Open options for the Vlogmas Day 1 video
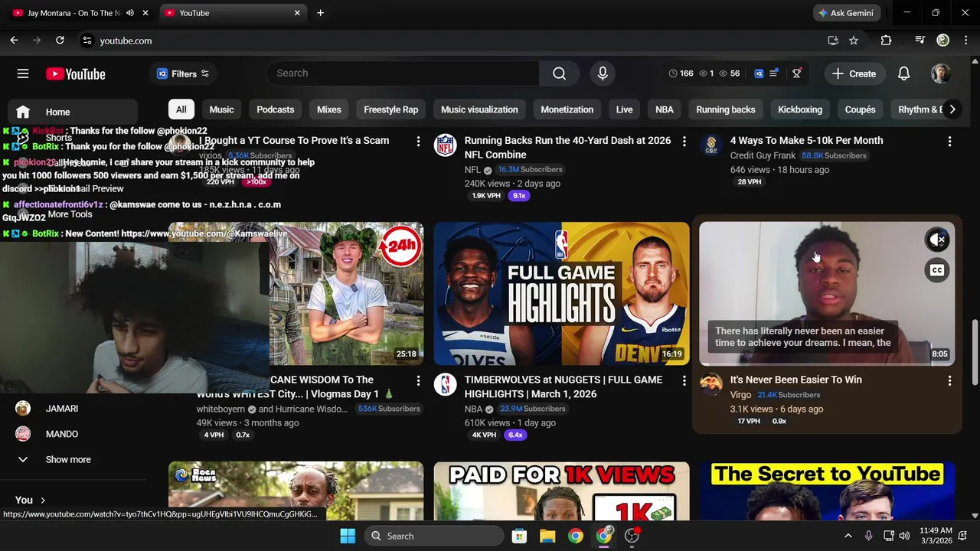 click(418, 380)
